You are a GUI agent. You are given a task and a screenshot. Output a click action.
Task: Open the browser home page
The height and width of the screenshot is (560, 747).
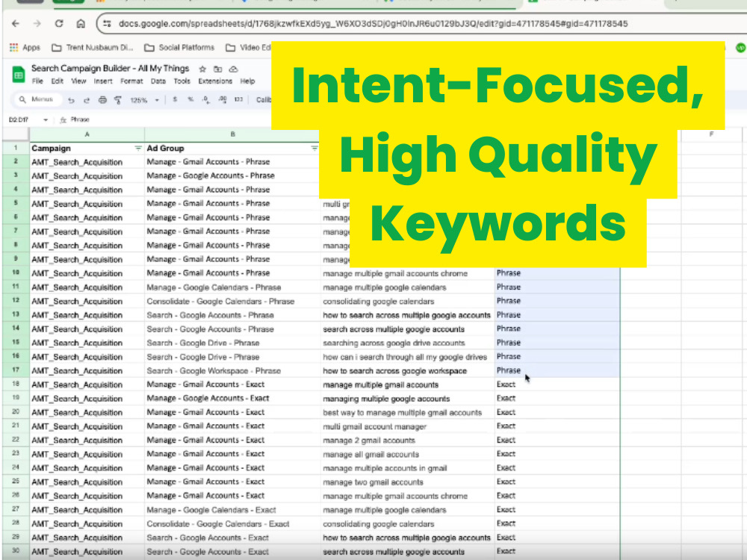click(x=81, y=23)
